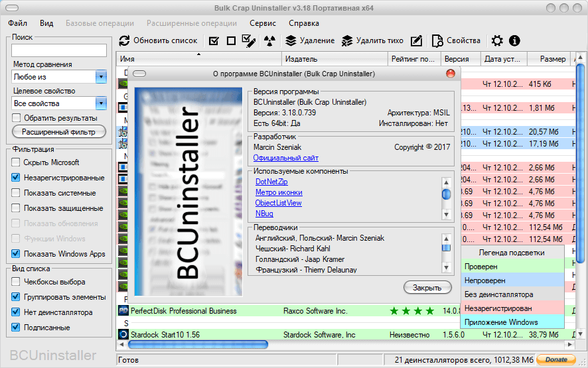Screen dimensions: 588x368
Task: Open the DotNetZip component link
Action: point(271,182)
